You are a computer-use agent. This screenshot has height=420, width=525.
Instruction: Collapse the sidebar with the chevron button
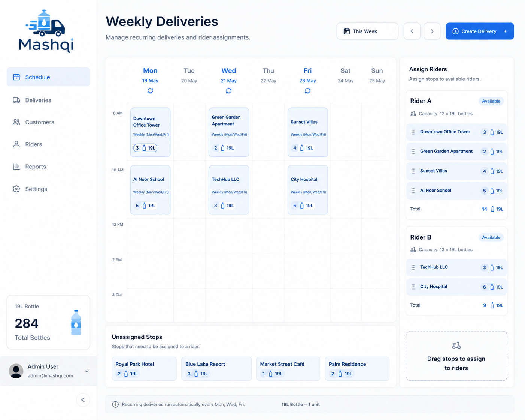pyautogui.click(x=83, y=400)
